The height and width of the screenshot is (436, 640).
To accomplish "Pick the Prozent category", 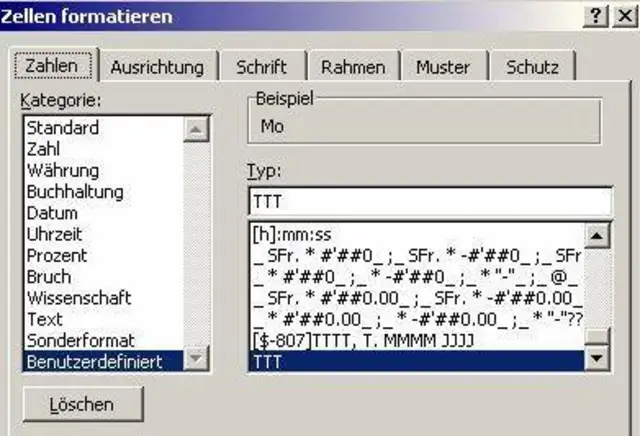I will point(103,256).
